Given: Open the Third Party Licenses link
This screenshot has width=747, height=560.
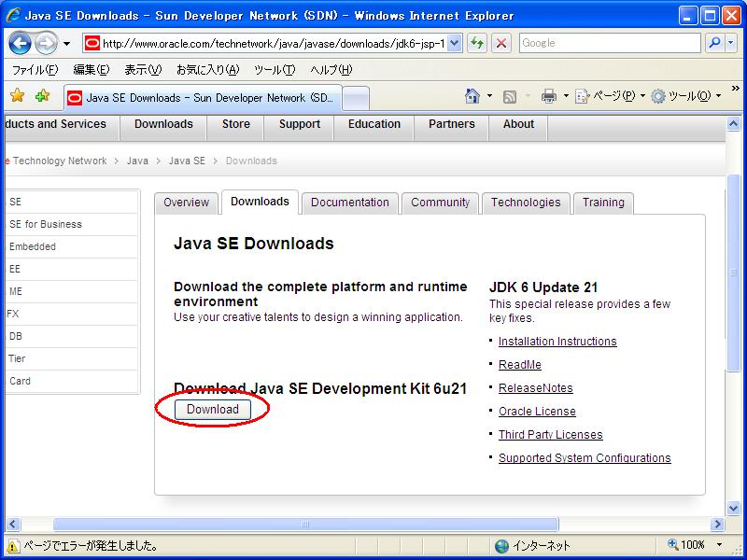Looking at the screenshot, I should [x=550, y=435].
